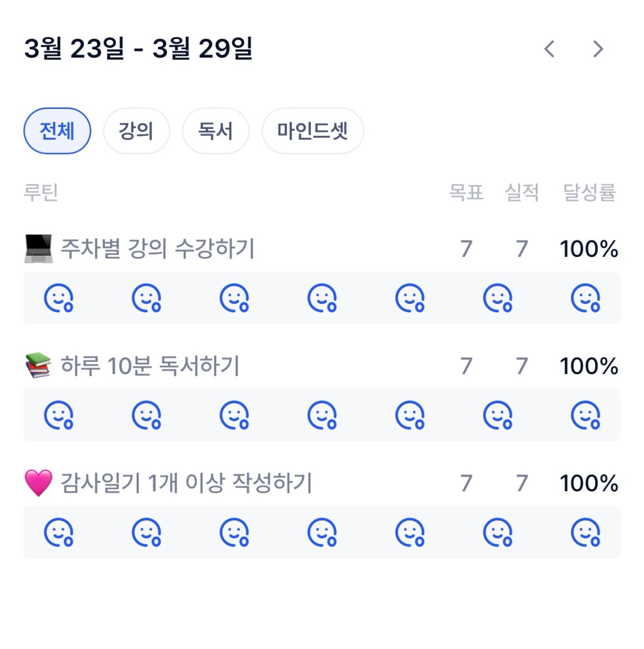Viewport: 644px width, 649px height.
Task: Toggle last day smiley for 하루 10분 독서하기
Action: click(585, 415)
